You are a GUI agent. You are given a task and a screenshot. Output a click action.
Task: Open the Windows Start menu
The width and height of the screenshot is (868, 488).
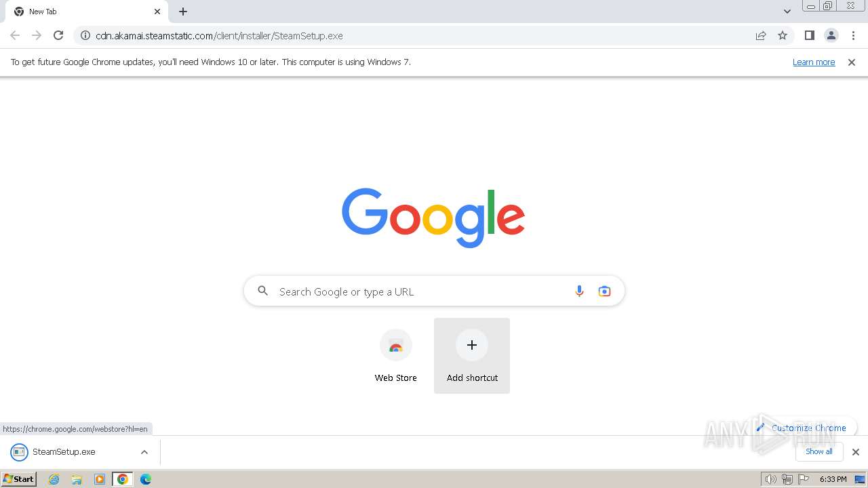point(18,479)
